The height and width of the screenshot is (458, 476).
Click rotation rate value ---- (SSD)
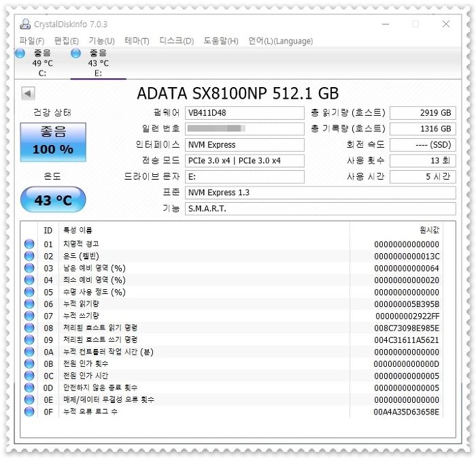(x=422, y=145)
